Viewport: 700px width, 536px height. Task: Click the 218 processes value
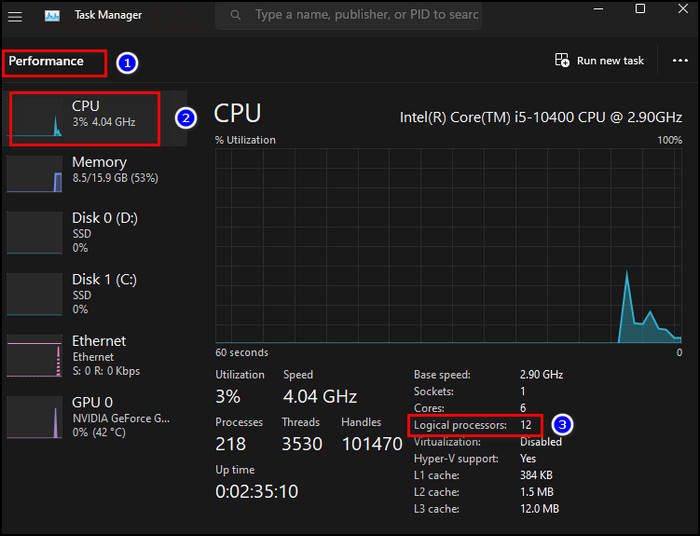click(230, 444)
